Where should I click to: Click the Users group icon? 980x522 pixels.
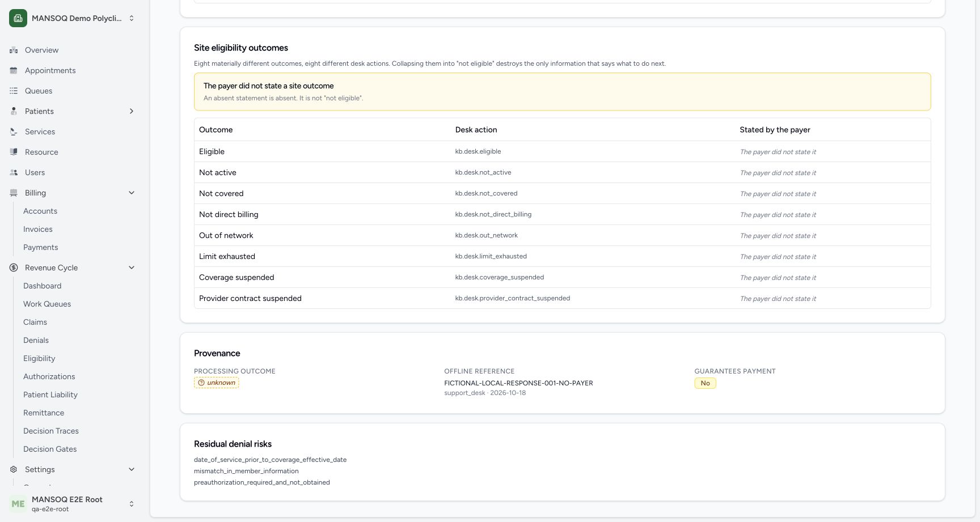(x=14, y=172)
